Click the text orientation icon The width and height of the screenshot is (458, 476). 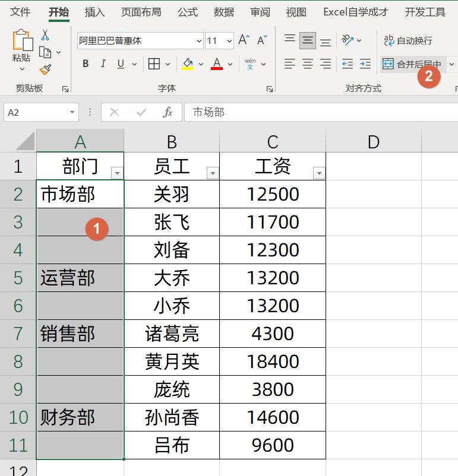coord(348,40)
